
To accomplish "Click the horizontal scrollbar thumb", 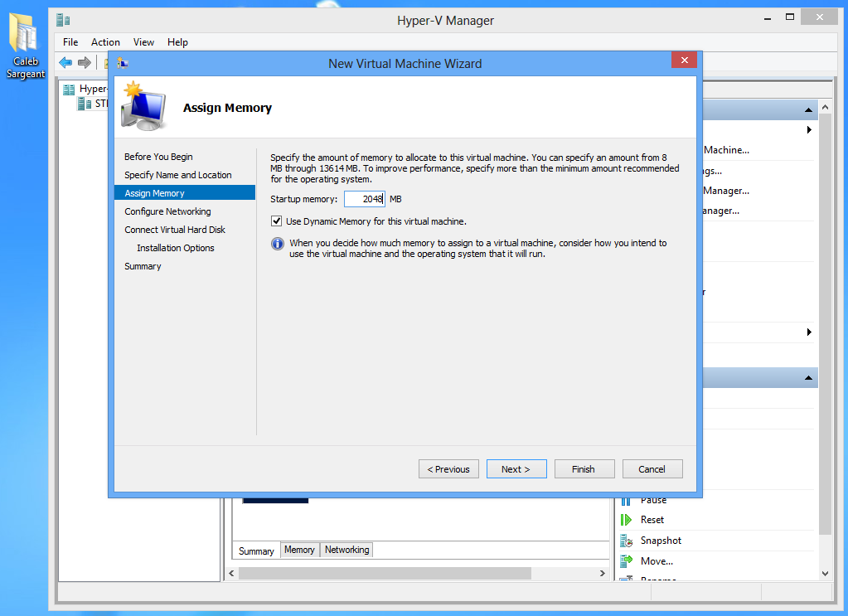I will coord(385,573).
